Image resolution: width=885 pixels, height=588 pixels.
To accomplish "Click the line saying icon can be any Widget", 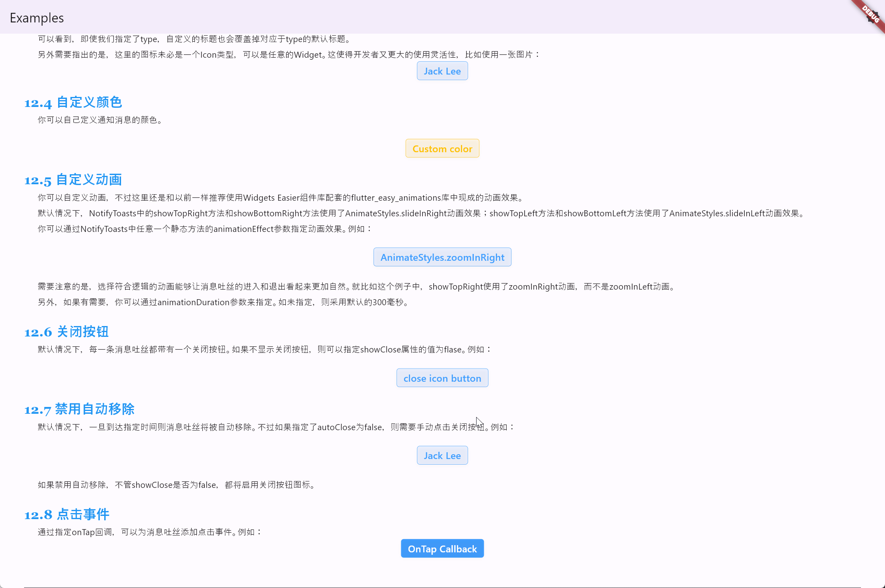I will pos(289,55).
